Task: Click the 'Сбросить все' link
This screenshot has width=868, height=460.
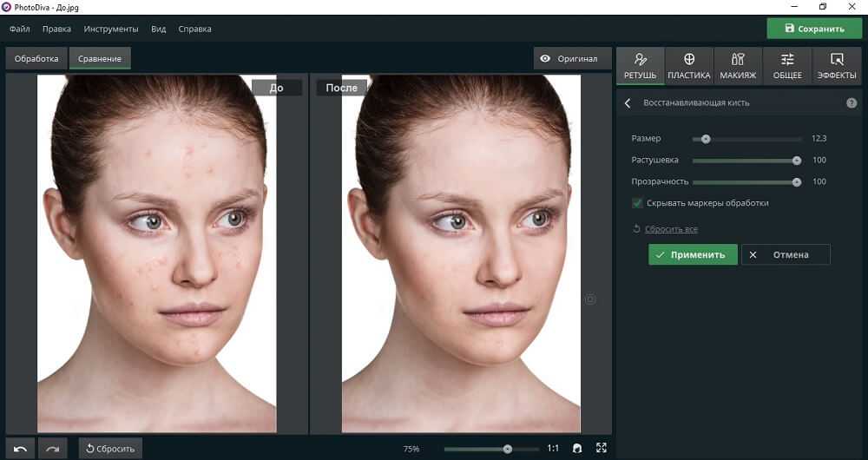Action: tap(671, 229)
